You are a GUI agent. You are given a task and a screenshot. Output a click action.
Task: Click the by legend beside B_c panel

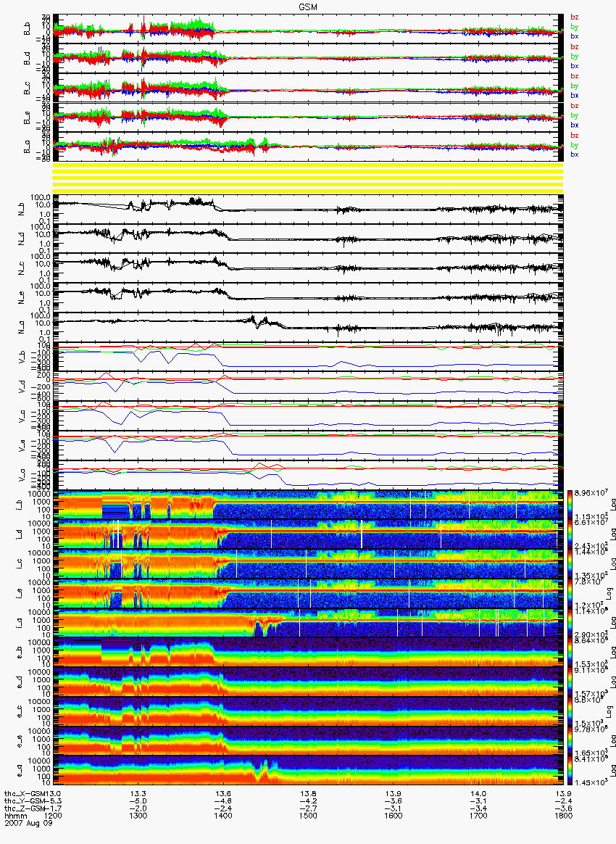click(574, 86)
